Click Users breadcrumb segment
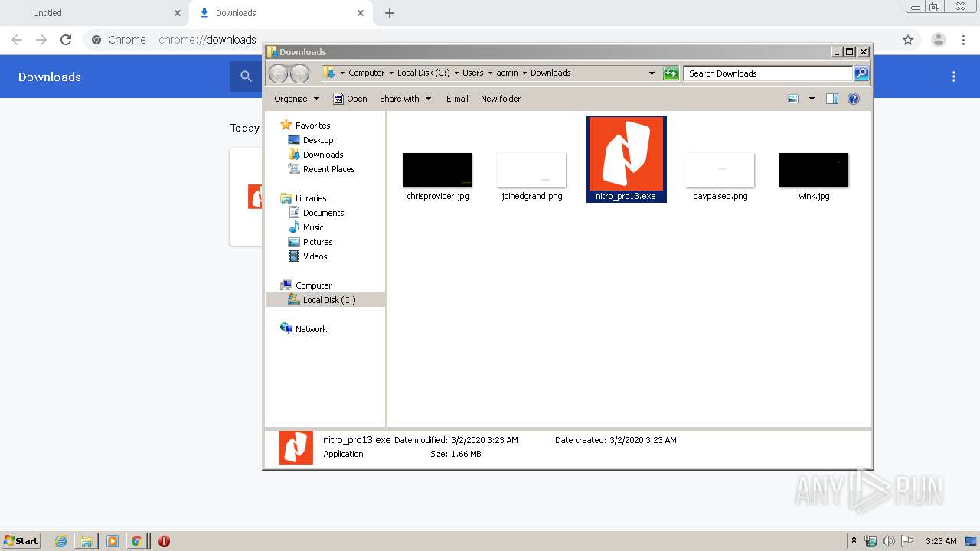This screenshot has height=551, width=980. (x=472, y=73)
